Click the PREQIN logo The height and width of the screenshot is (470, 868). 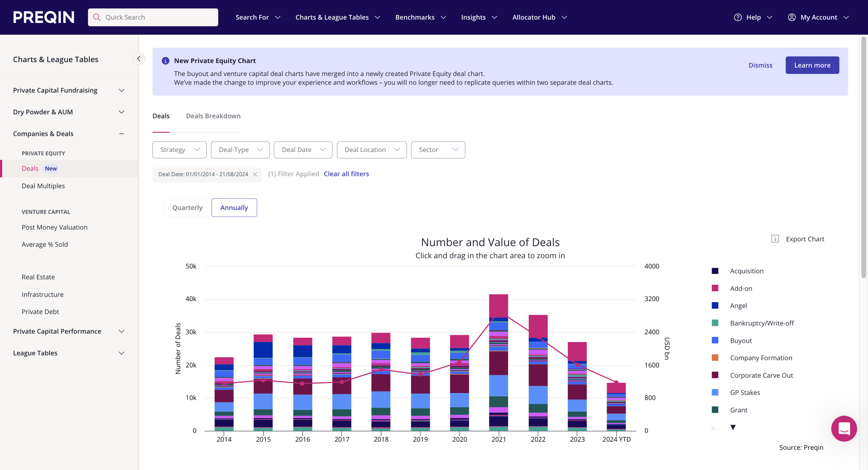click(43, 17)
